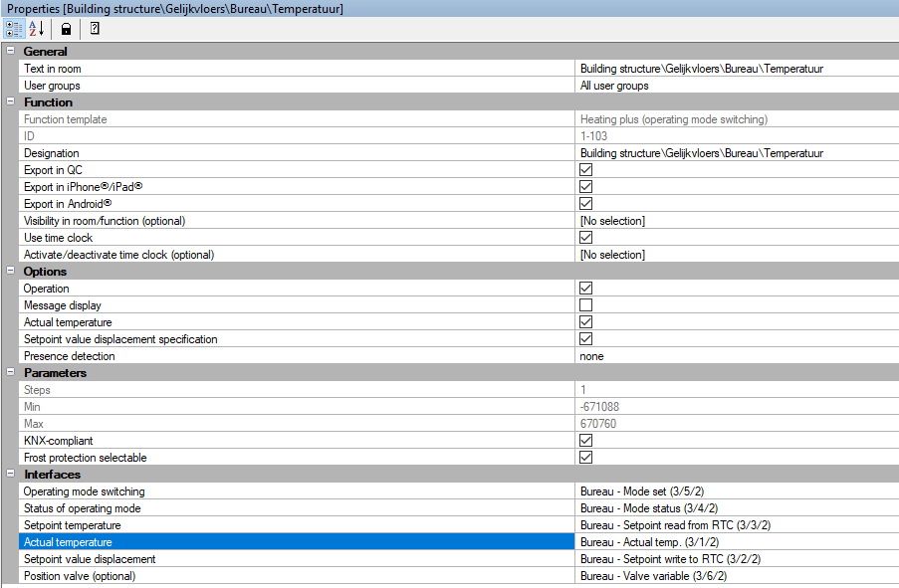The image size is (899, 588).
Task: Click the Position valve (optional) property
Action: [80, 576]
